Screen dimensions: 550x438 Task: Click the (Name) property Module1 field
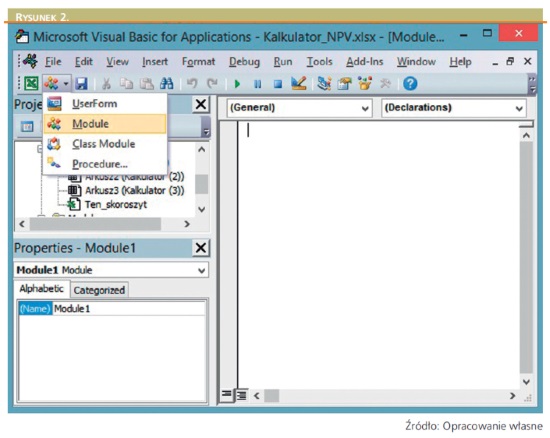(x=128, y=309)
